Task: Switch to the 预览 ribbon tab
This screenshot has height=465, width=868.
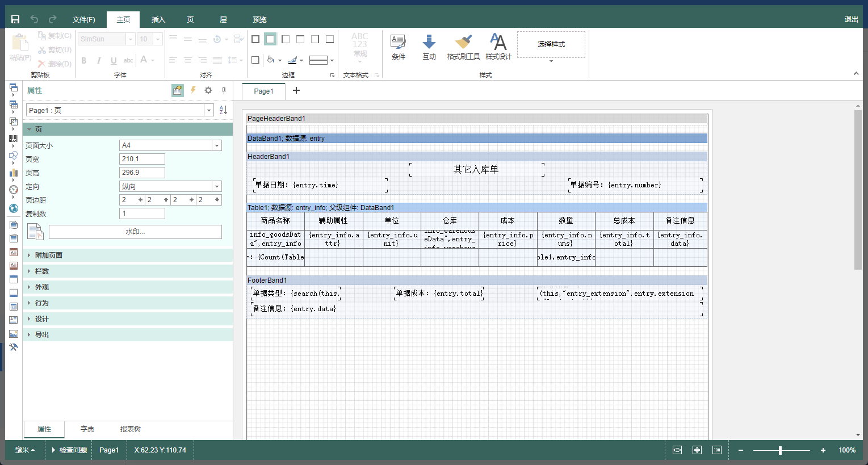Action: point(259,19)
